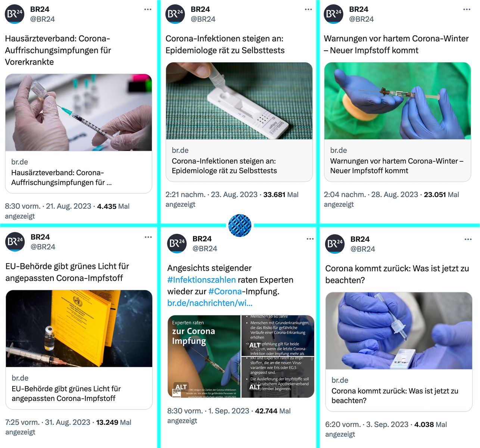
Task: Open more options on the Corona-Winter tweet
Action: click(x=467, y=9)
